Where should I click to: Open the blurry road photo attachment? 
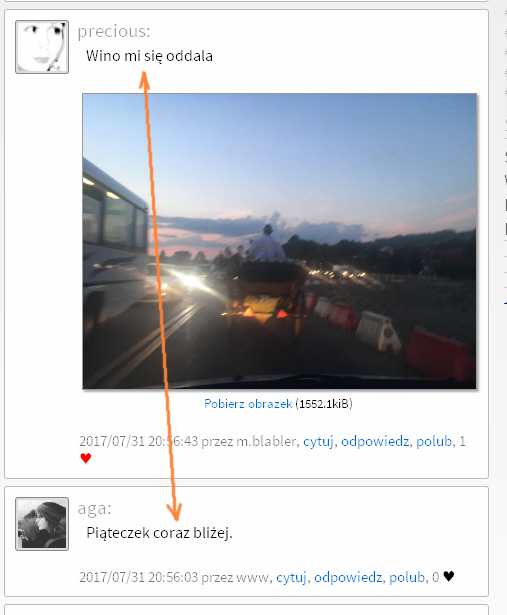[280, 241]
